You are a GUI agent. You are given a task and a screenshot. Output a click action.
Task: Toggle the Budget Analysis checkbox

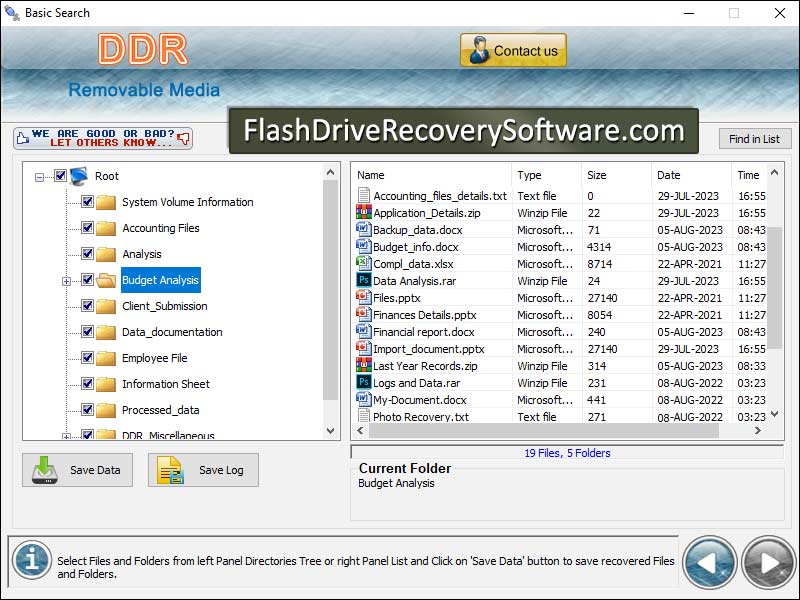point(87,280)
